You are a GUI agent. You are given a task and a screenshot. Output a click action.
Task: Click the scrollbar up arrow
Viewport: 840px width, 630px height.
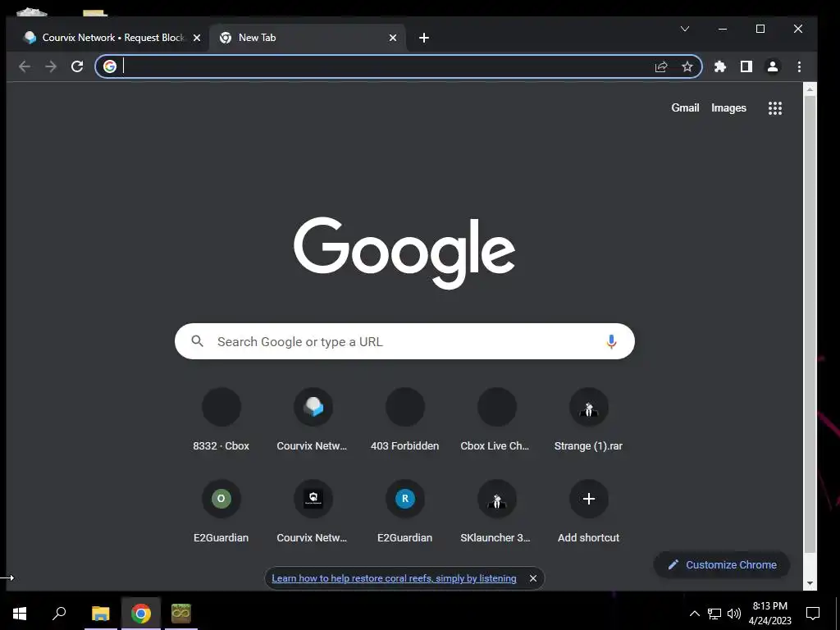810,89
